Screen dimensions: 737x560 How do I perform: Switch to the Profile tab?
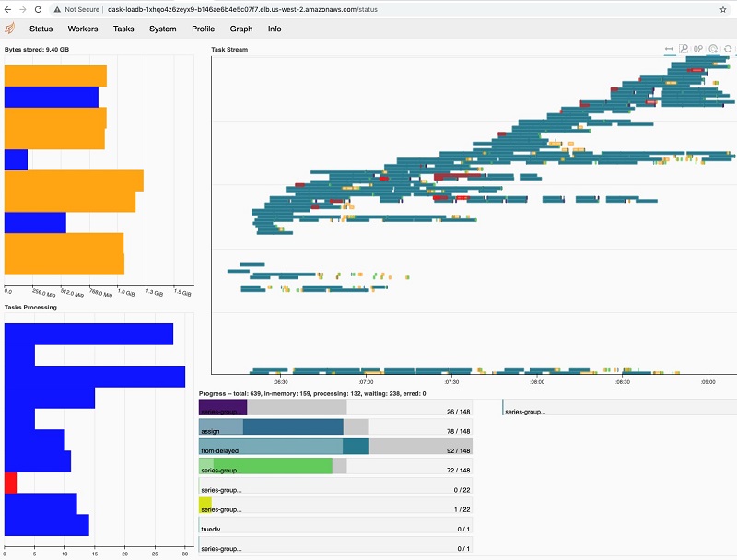click(203, 29)
